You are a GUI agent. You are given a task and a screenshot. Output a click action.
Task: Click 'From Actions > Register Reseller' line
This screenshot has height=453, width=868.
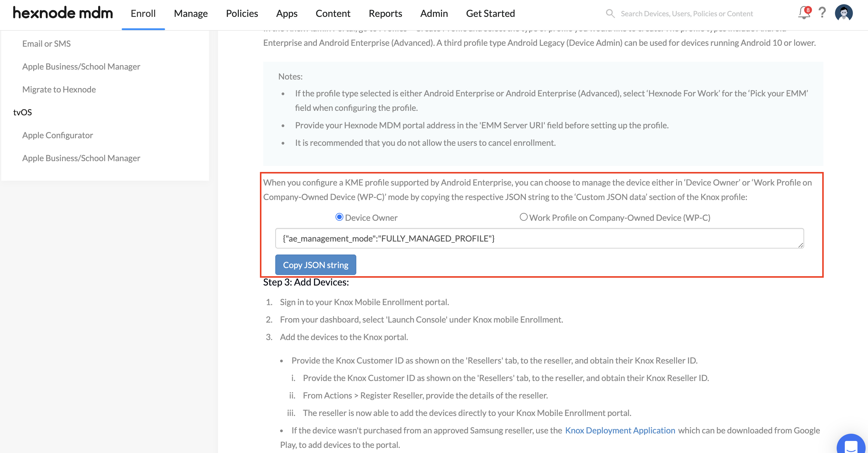(x=425, y=396)
